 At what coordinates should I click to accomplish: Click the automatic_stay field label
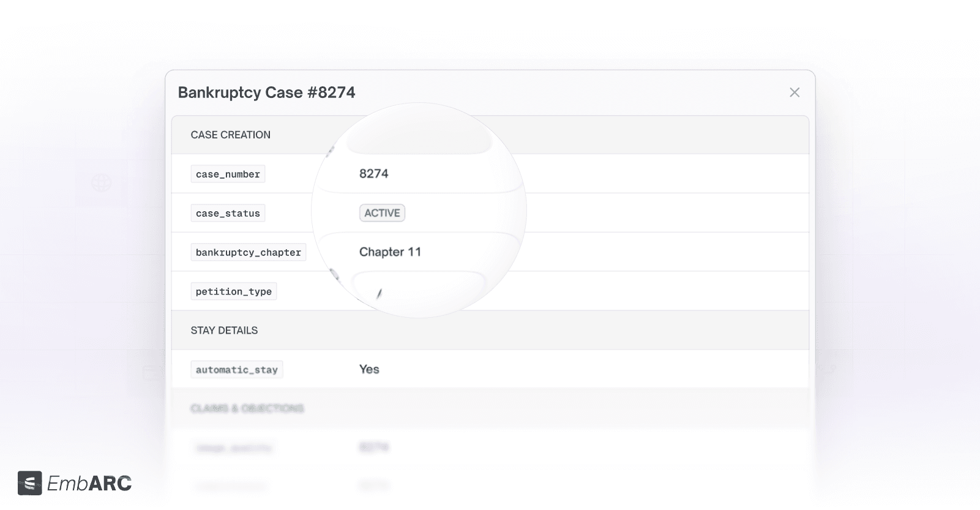pos(236,370)
